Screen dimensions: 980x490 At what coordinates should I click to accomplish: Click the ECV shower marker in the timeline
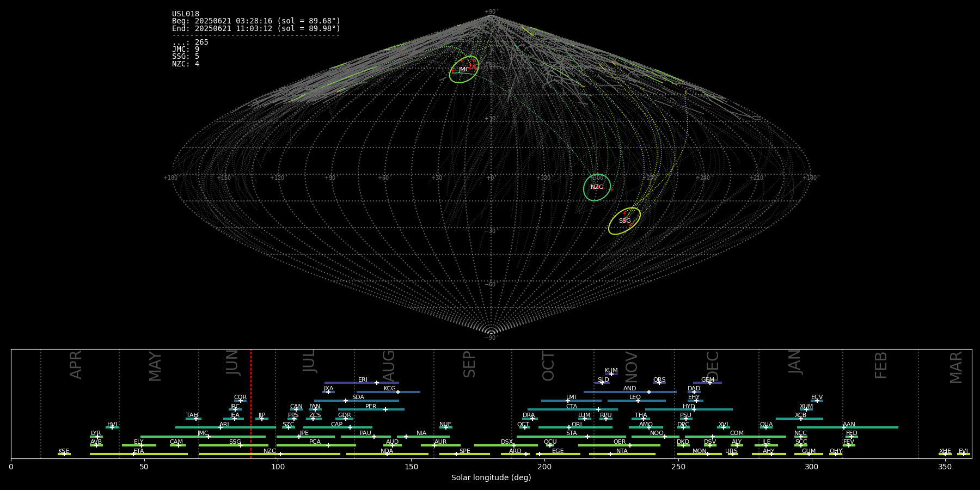tap(817, 401)
